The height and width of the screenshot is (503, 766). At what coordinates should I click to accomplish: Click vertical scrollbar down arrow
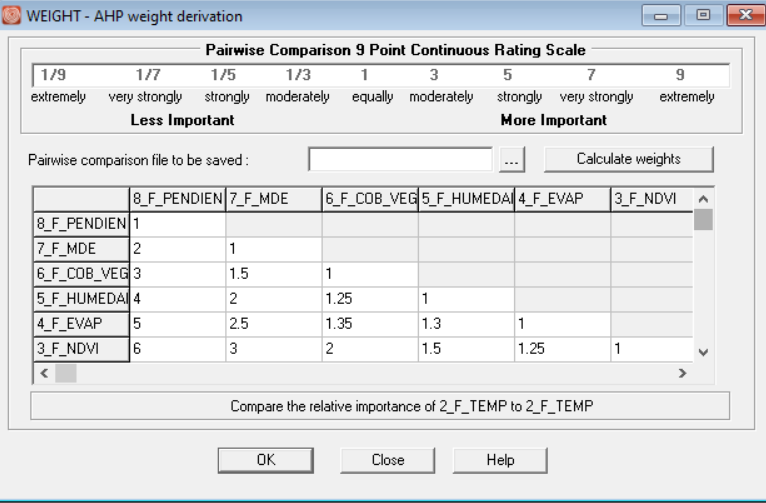coord(703,352)
